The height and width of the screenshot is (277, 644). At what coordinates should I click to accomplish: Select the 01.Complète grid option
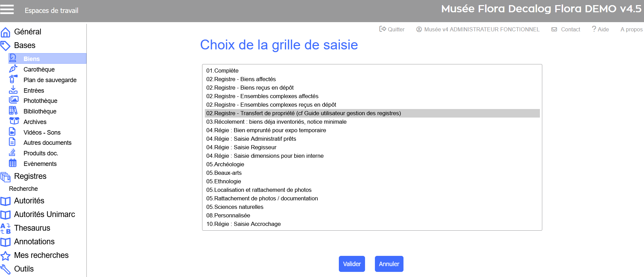pos(222,71)
